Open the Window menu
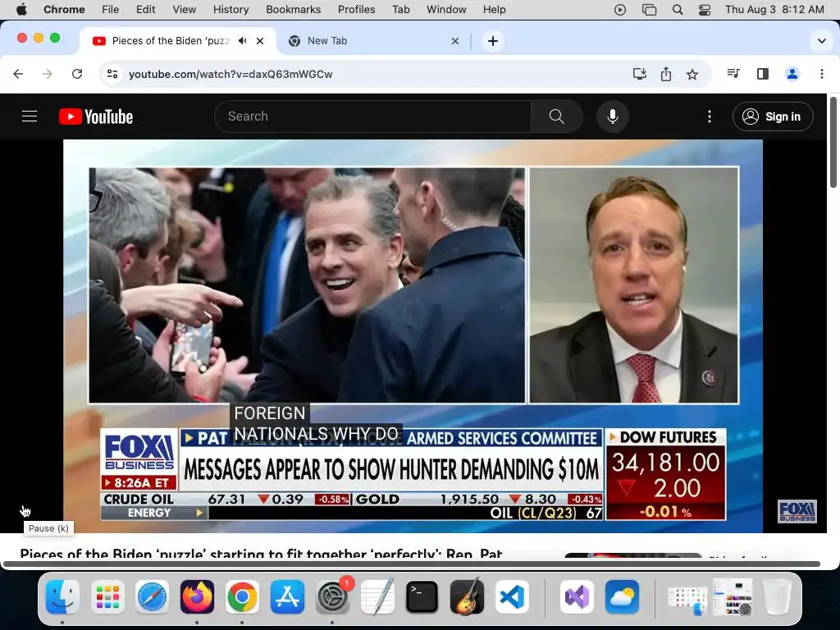The image size is (840, 630). point(446,10)
